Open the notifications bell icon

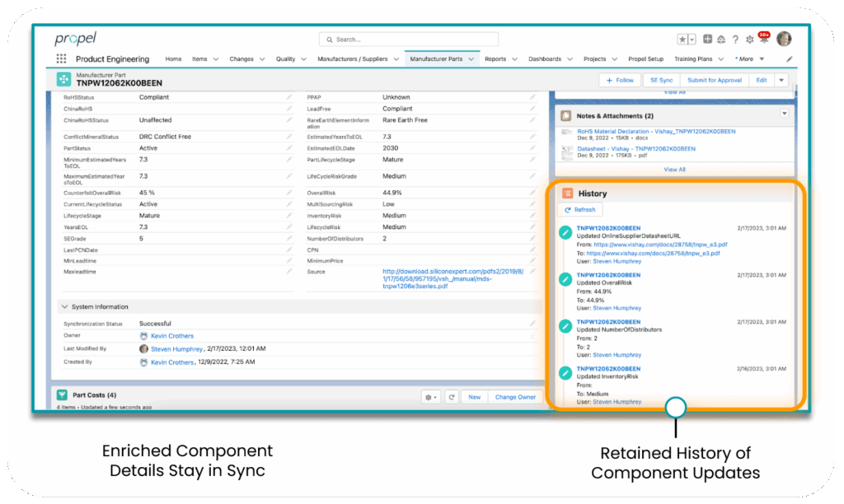click(x=764, y=39)
